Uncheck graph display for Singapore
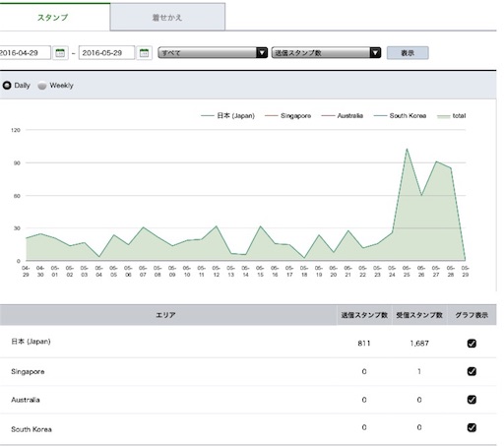Viewport: 504px width, 446px height. (472, 371)
